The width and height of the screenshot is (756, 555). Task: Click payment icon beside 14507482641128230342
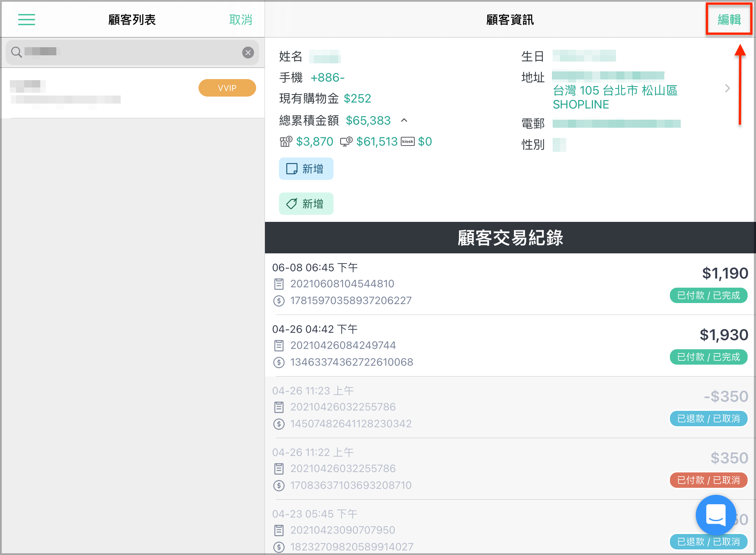(279, 424)
